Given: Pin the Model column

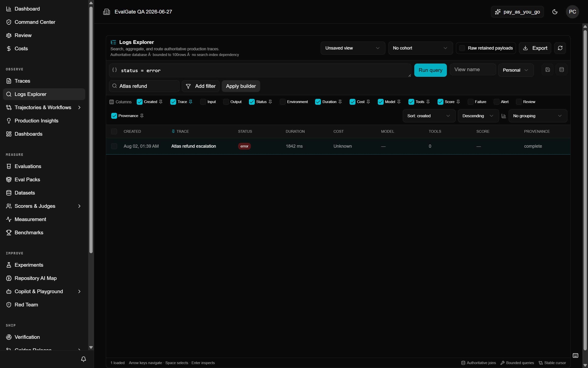Looking at the screenshot, I should point(399,102).
